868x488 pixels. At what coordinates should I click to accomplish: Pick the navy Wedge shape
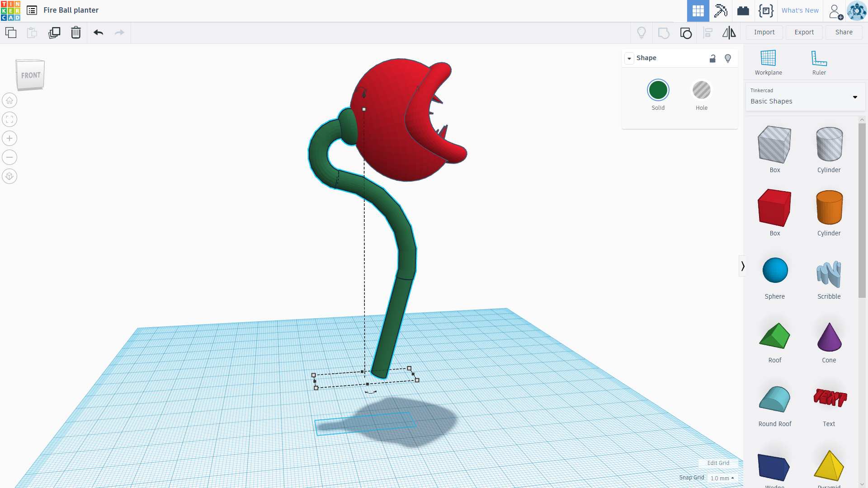[774, 468]
